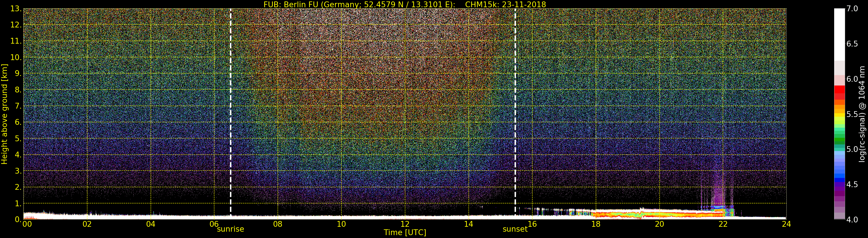
Task: Click the "6.5" colorbar tick label
Action: point(852,44)
